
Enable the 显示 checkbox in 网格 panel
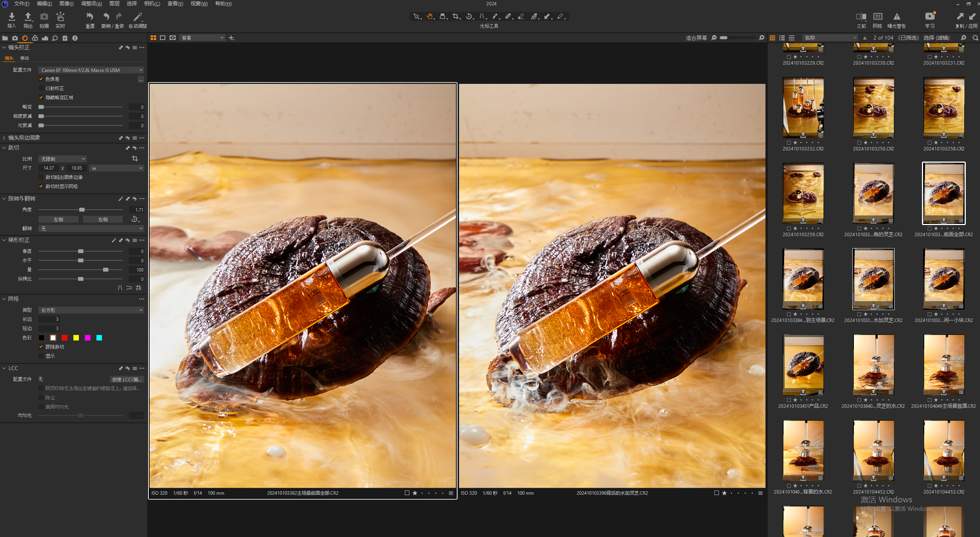click(x=41, y=356)
